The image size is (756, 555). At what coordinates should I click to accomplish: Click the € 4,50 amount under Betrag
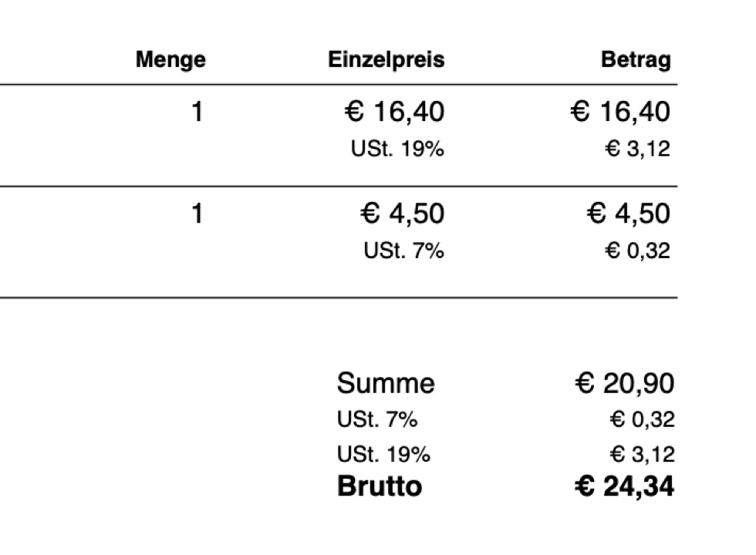pyautogui.click(x=629, y=214)
